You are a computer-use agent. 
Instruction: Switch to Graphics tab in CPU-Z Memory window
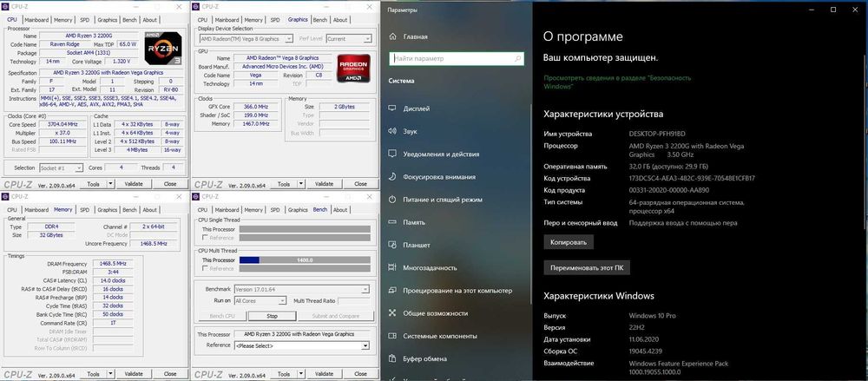coord(108,210)
